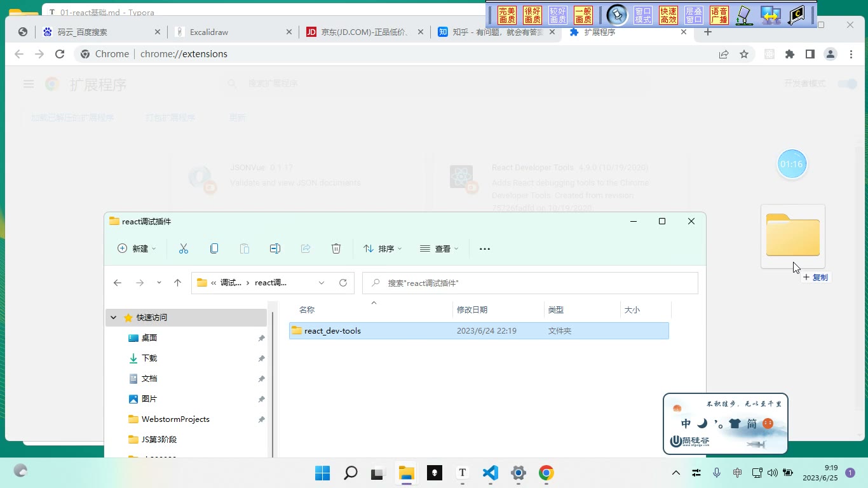This screenshot has height=488, width=868.
Task: Open Chrome's Extensions puzzle icon
Action: [790, 54]
